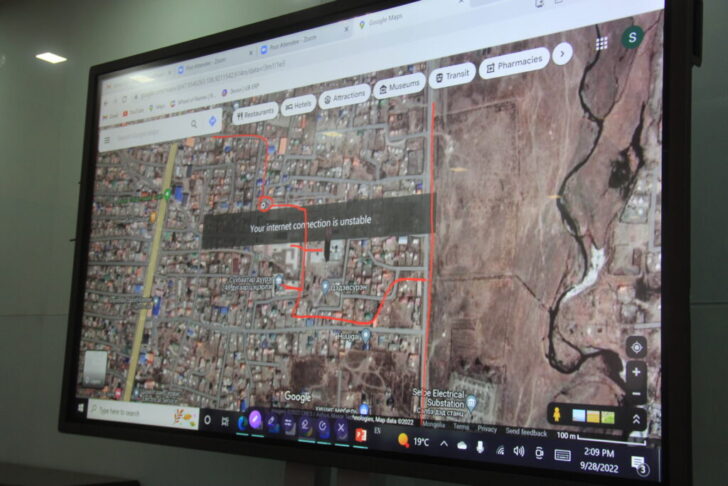Open the Google account avatar S
The image size is (728, 486).
pos(631,37)
